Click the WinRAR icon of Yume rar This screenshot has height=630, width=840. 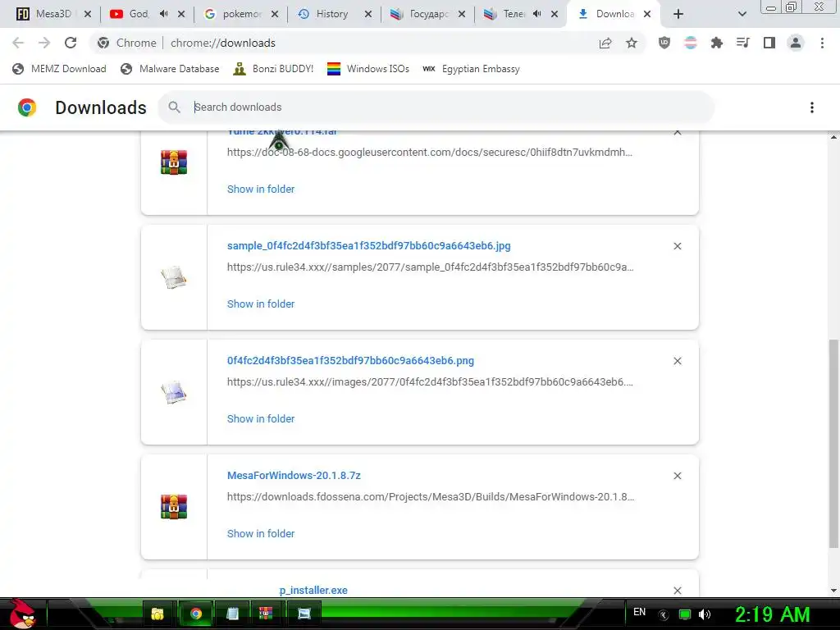point(174,162)
